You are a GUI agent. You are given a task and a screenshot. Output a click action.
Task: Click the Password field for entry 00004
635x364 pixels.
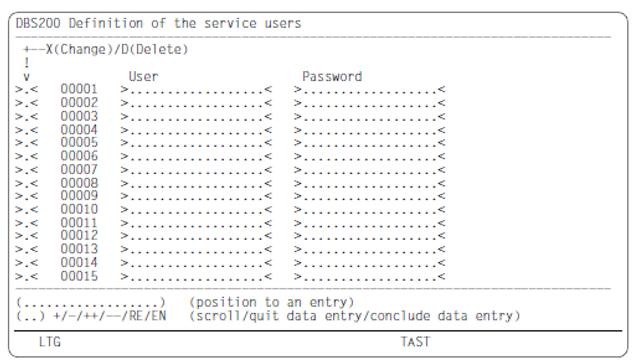pyautogui.click(x=370, y=131)
